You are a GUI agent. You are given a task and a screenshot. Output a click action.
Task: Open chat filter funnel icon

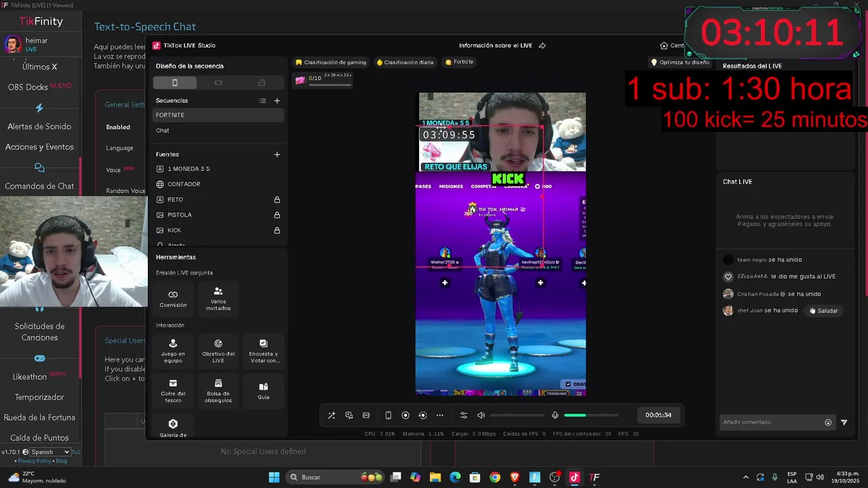pos(844,422)
